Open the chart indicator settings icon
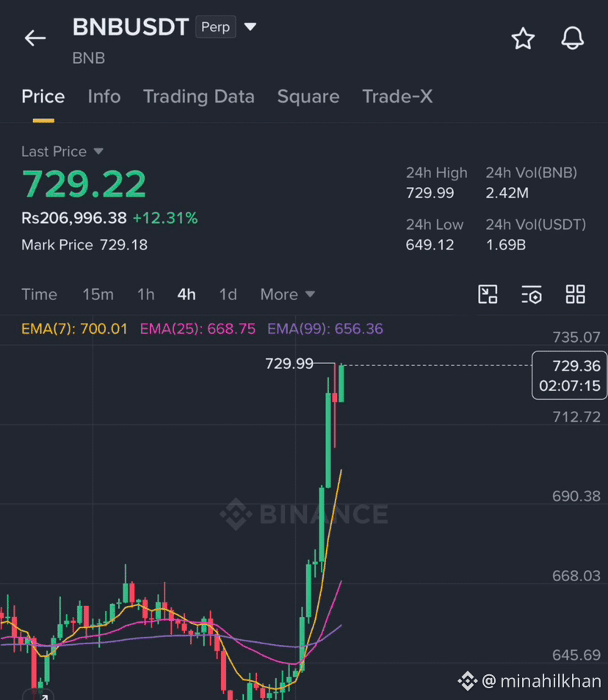The image size is (608, 700). [x=532, y=295]
